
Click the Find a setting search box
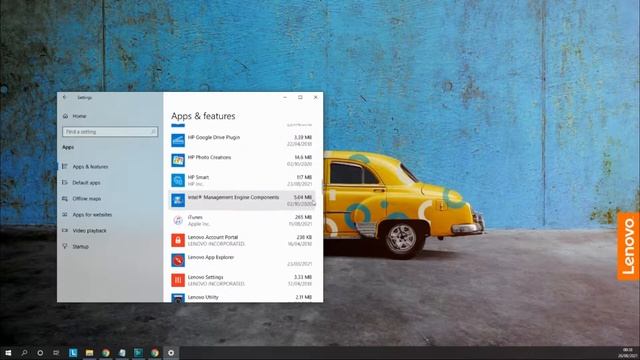[x=110, y=132]
